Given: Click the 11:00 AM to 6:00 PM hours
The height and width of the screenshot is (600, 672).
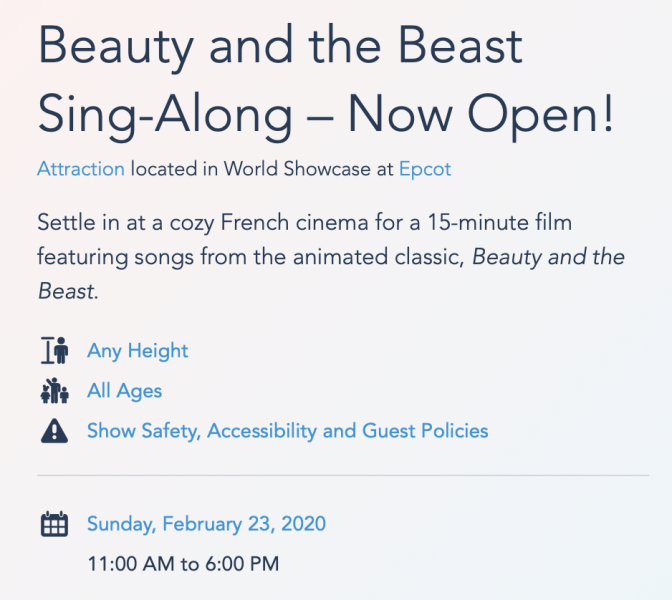Looking at the screenshot, I should pyautogui.click(x=183, y=564).
